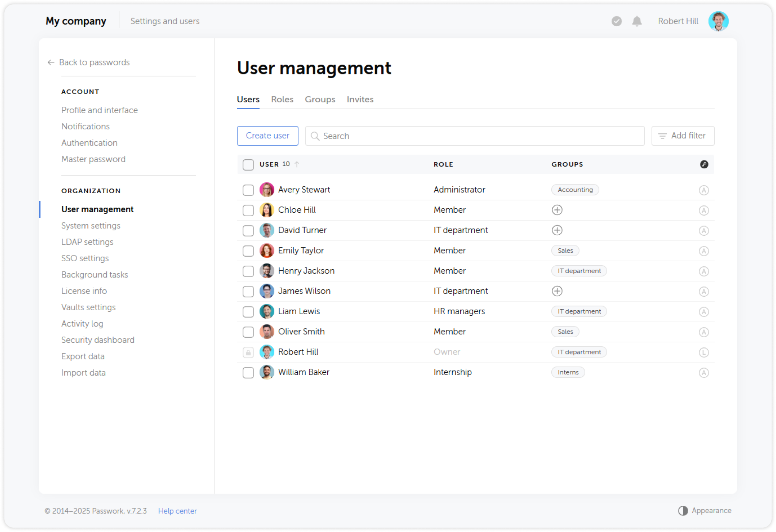Image resolution: width=776 pixels, height=532 pixels.
Task: Open the Invites tab
Action: point(360,99)
